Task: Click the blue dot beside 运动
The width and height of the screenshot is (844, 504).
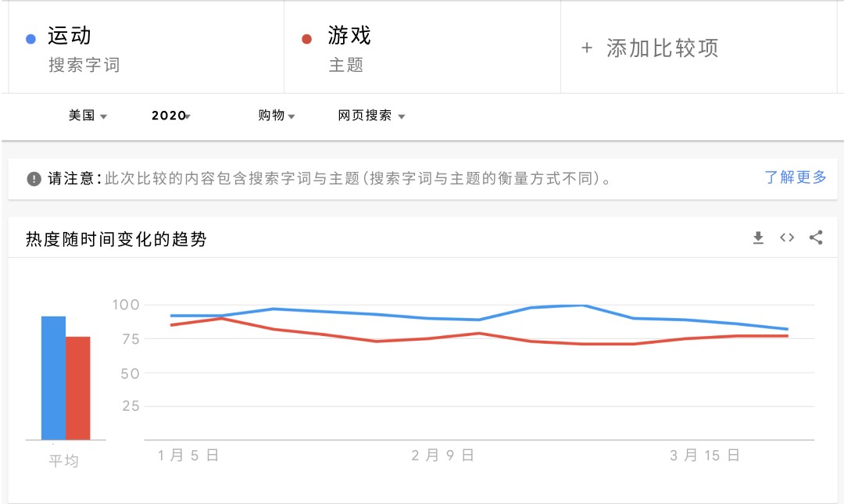Action: [x=30, y=38]
